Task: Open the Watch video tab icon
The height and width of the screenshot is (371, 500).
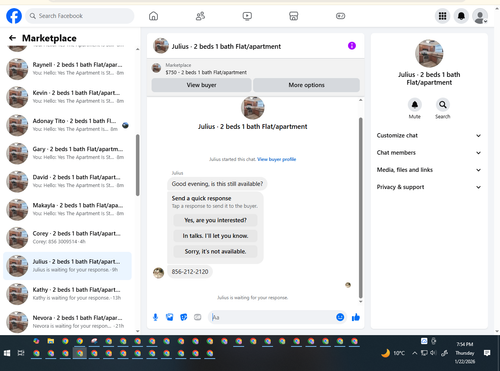Action: 247,16
